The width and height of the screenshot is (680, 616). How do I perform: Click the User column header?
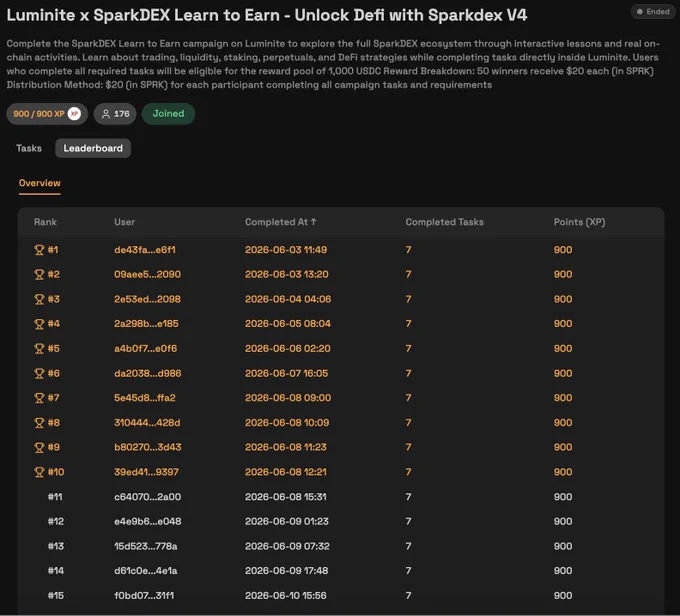coord(124,222)
